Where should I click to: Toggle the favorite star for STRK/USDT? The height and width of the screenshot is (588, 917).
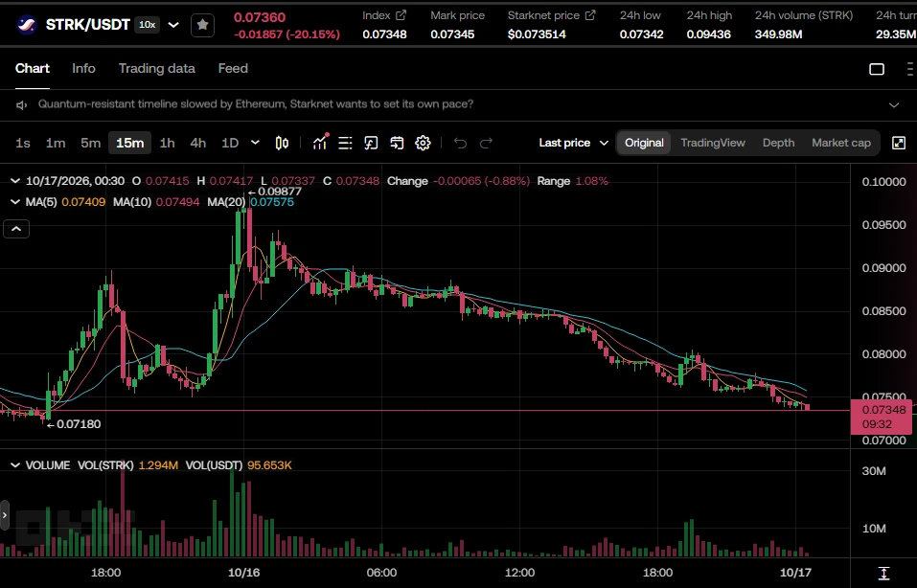pos(202,25)
